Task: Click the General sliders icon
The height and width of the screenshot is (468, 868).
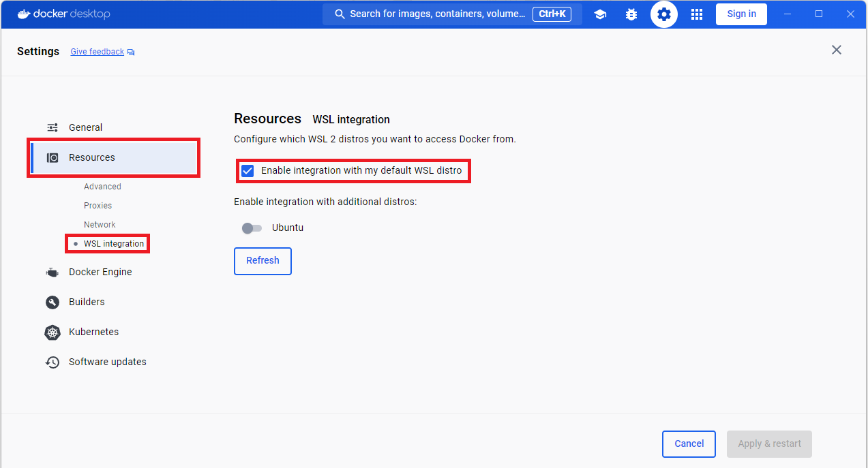Action: [x=53, y=127]
